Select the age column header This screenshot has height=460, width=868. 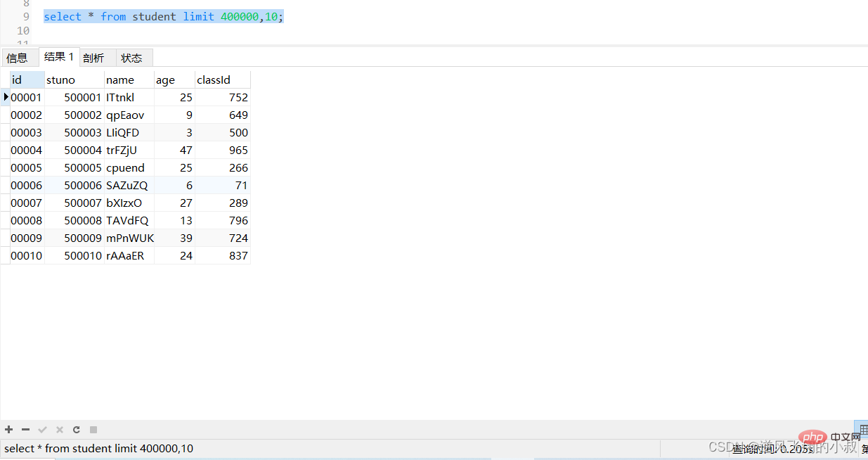coord(175,79)
